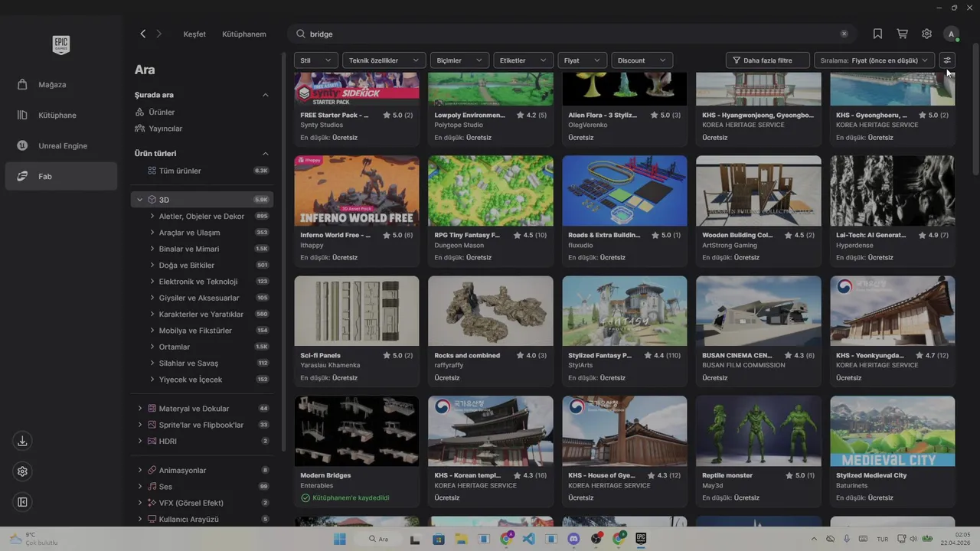Open Stylized Medieval City thumbnail
Viewport: 980px width, 551px height.
pyautogui.click(x=893, y=431)
